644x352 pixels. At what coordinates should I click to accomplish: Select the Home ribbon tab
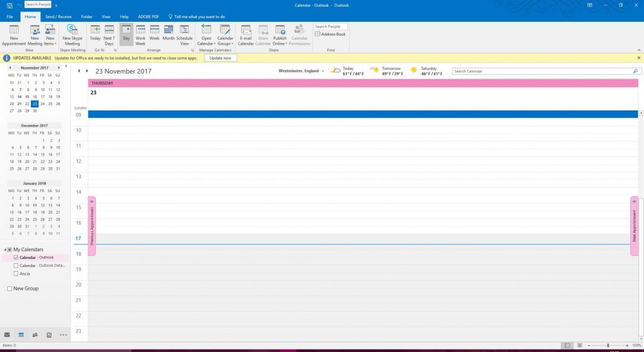pos(30,17)
